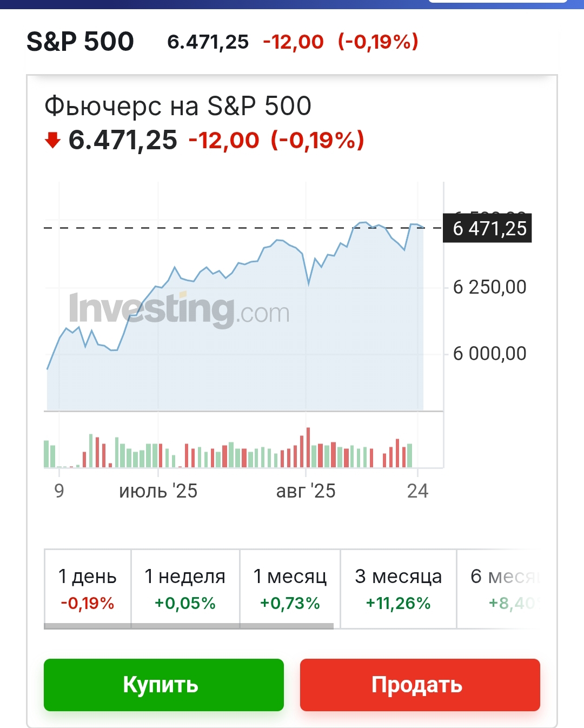Click the gray scrollbar under period tabs
The image size is (584, 728).
188,626
